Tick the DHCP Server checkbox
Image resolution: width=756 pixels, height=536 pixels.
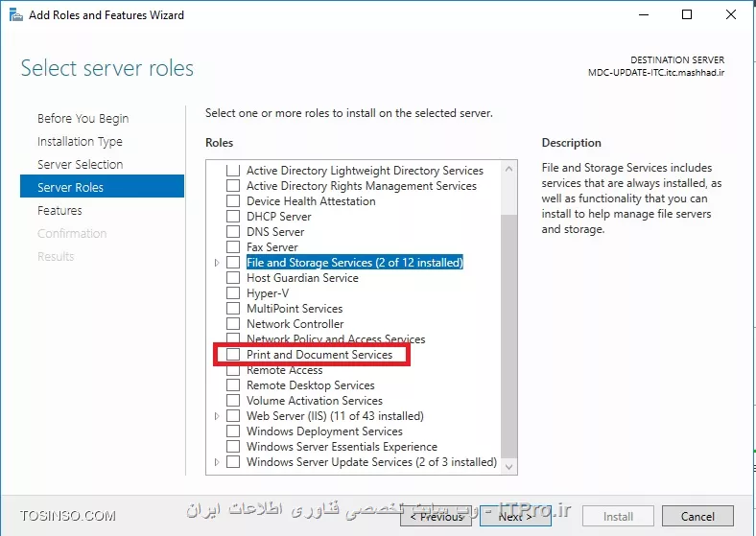point(233,217)
